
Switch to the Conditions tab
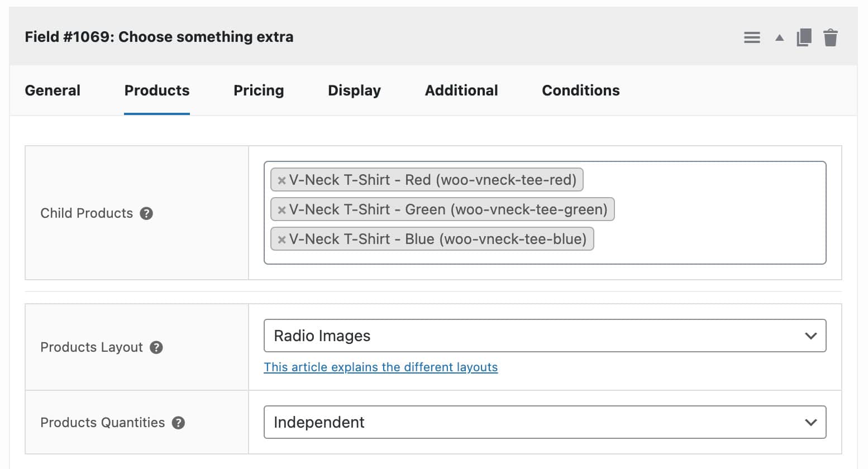pos(580,90)
